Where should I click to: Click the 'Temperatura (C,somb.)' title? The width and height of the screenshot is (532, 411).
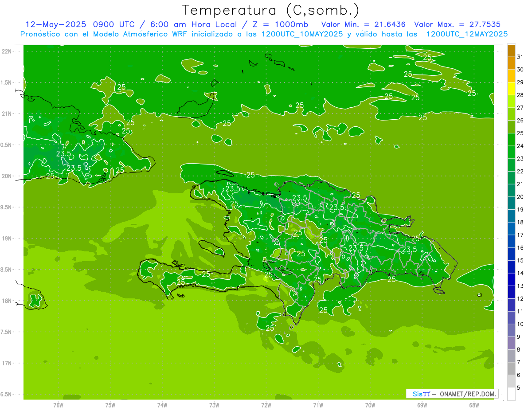pos(271,10)
